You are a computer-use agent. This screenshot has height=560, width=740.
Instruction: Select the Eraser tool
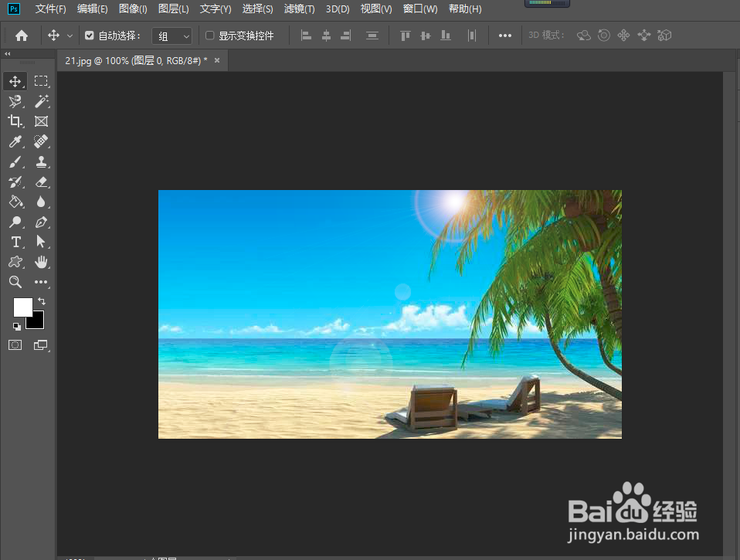click(x=41, y=182)
